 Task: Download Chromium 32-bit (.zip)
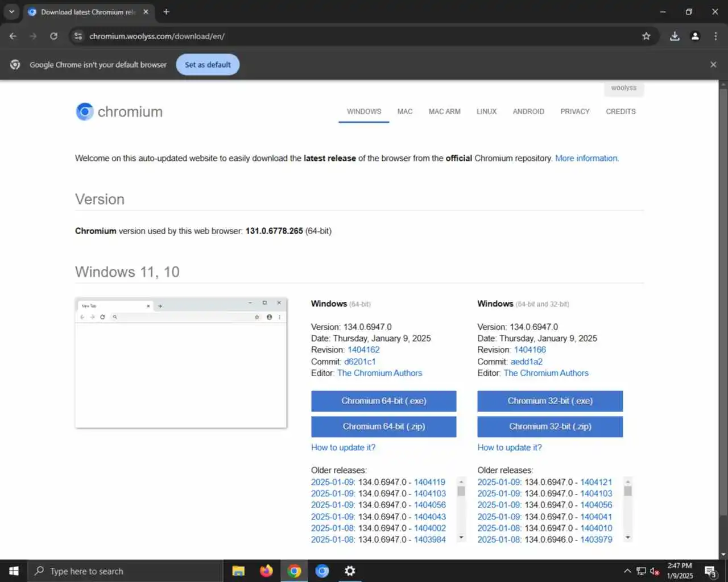click(550, 426)
